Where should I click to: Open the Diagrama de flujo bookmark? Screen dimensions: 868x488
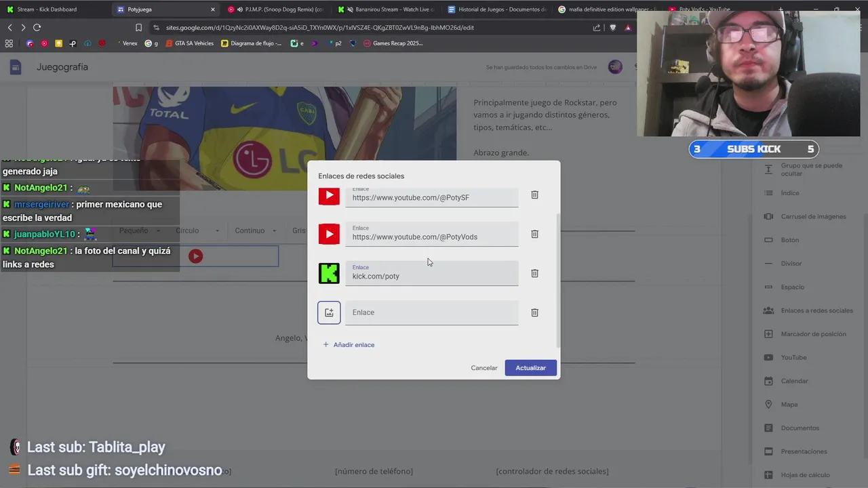(x=252, y=43)
